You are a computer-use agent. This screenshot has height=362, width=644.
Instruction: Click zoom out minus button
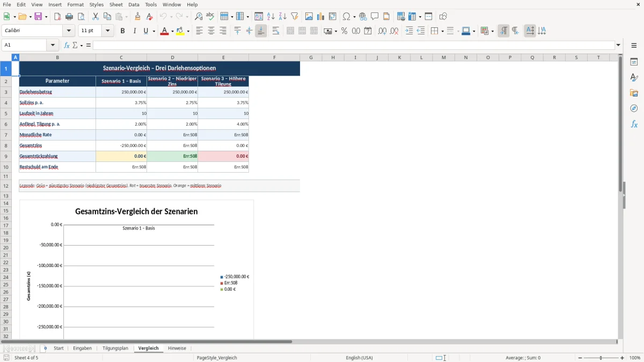pos(580,358)
